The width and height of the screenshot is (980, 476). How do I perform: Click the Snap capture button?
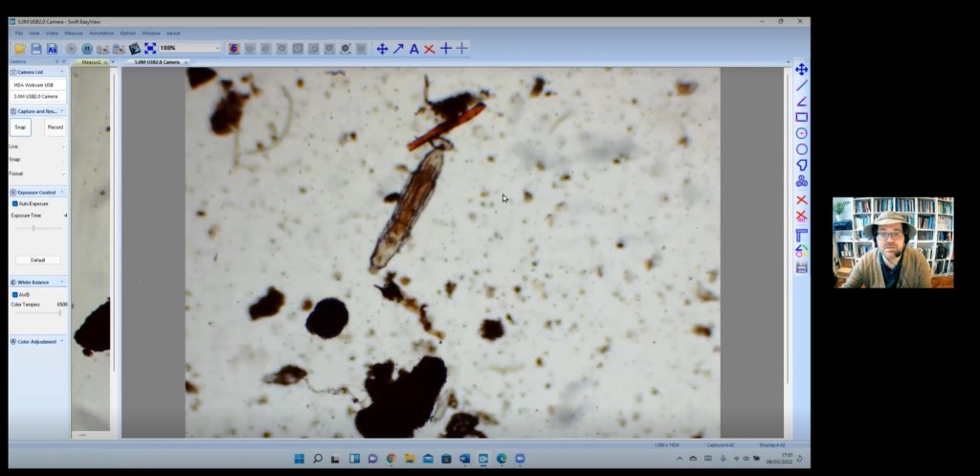point(21,126)
